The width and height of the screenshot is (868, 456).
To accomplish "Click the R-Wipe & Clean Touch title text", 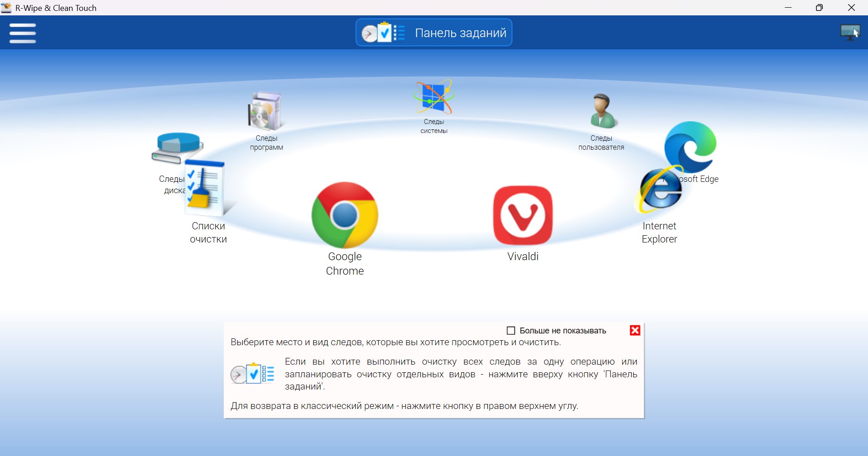I will tap(56, 8).
